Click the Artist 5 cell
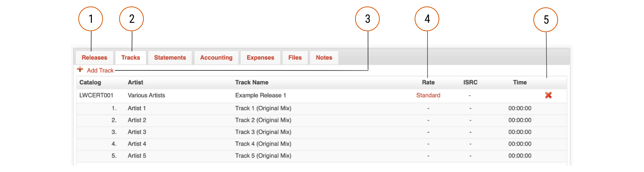The image size is (644, 172). (137, 156)
